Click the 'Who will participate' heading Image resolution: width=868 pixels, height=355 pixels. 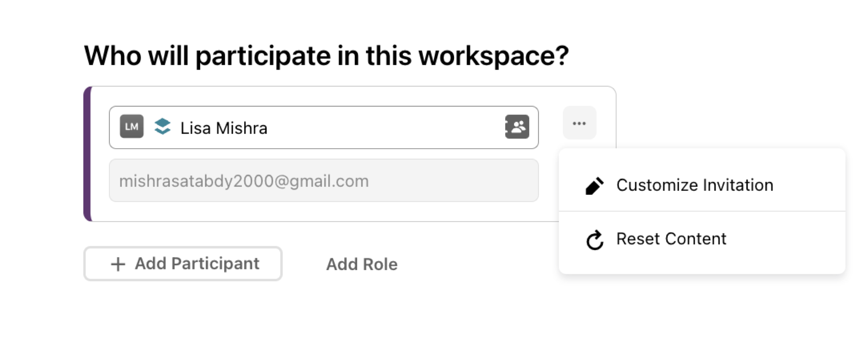[x=326, y=56]
